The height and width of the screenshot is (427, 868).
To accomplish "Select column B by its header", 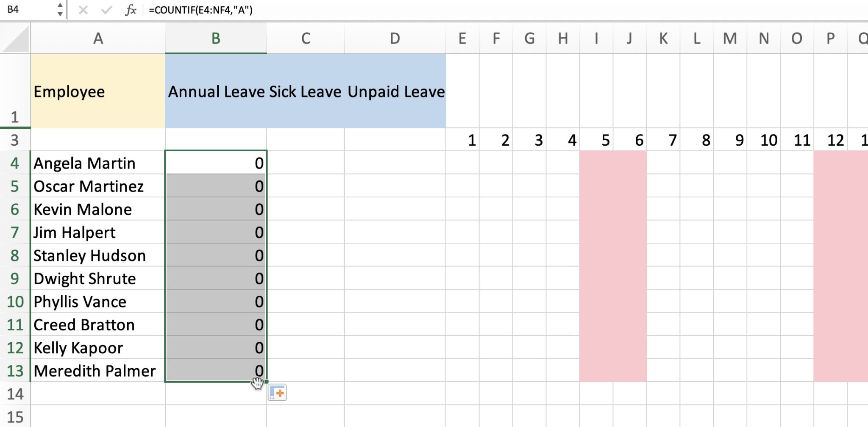I will tap(216, 38).
